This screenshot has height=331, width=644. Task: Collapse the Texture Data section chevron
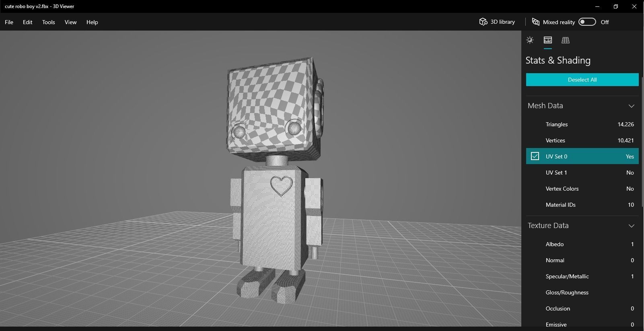click(x=632, y=226)
